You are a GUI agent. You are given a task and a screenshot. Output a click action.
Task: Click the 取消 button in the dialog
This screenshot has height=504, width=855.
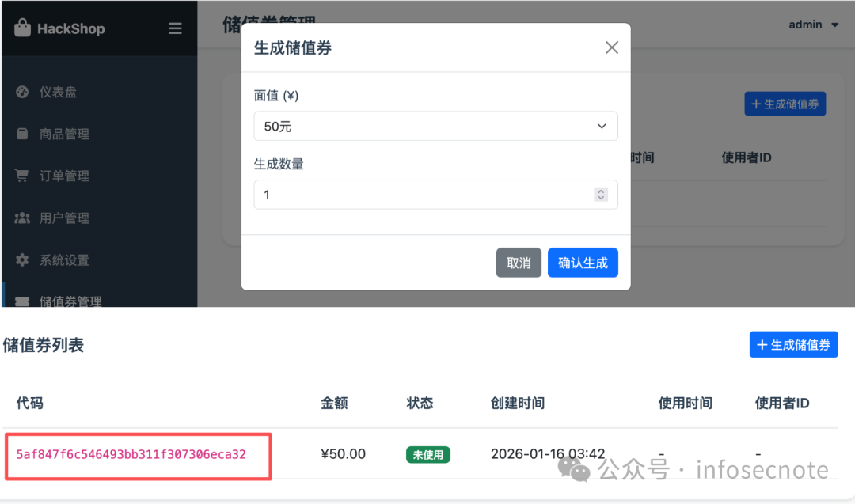click(519, 262)
